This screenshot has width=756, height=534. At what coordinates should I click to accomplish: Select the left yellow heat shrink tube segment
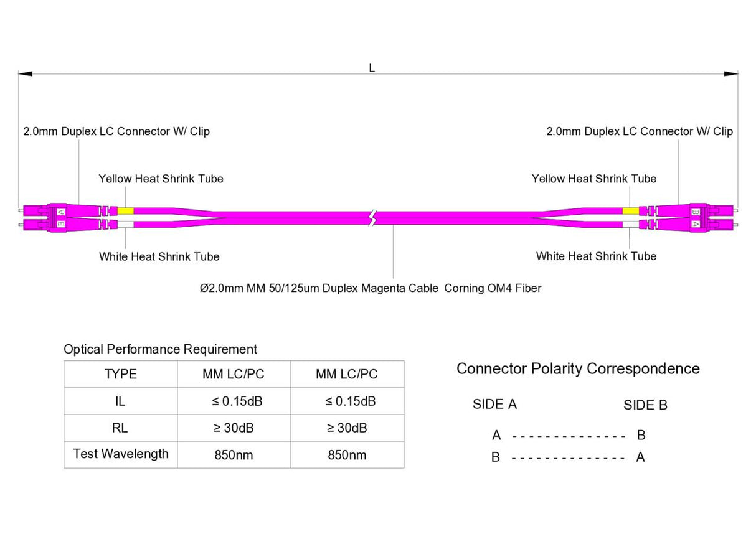click(x=126, y=211)
